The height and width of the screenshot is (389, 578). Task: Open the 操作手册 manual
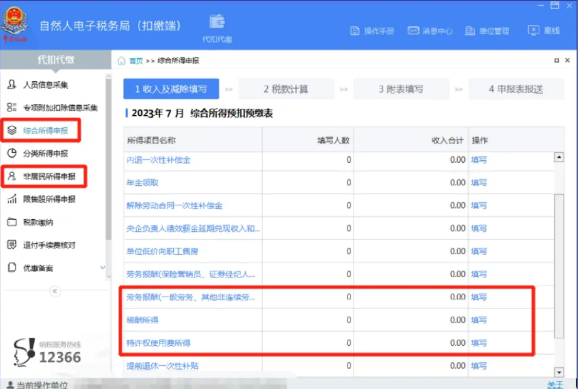point(372,31)
